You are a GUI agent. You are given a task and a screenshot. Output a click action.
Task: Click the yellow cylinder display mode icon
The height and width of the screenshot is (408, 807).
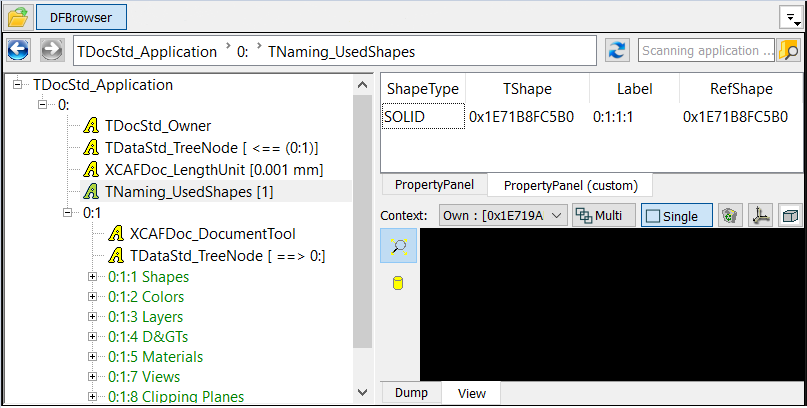click(398, 284)
